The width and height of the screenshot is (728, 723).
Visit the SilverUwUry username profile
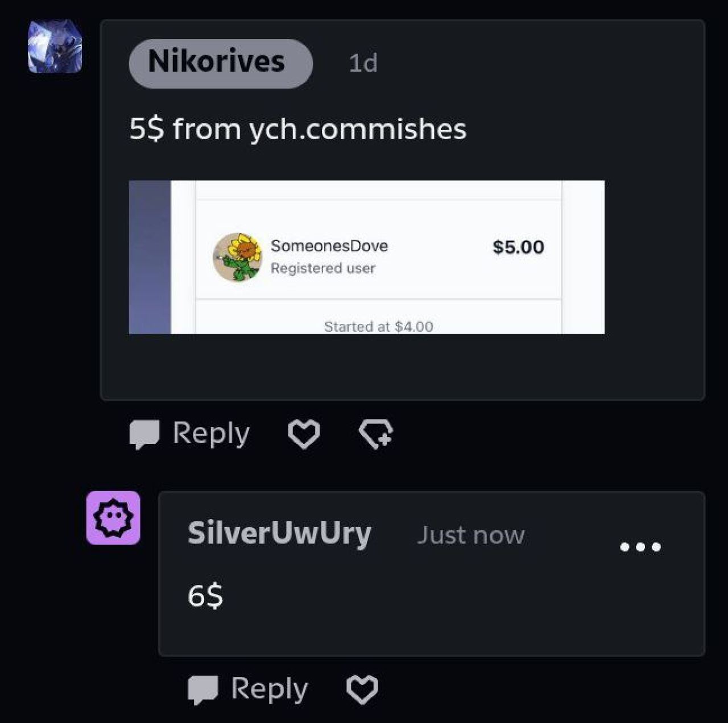[279, 533]
